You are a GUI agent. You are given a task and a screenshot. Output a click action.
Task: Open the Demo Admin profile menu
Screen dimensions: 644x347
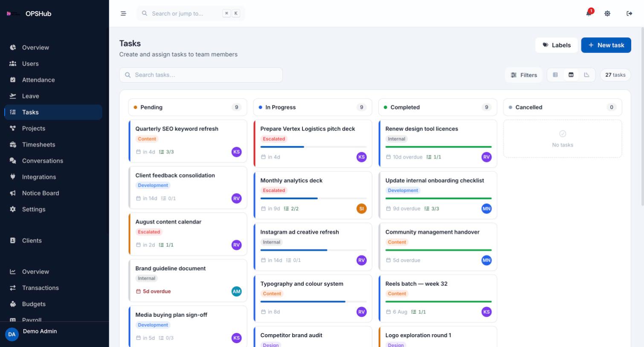click(x=55, y=334)
